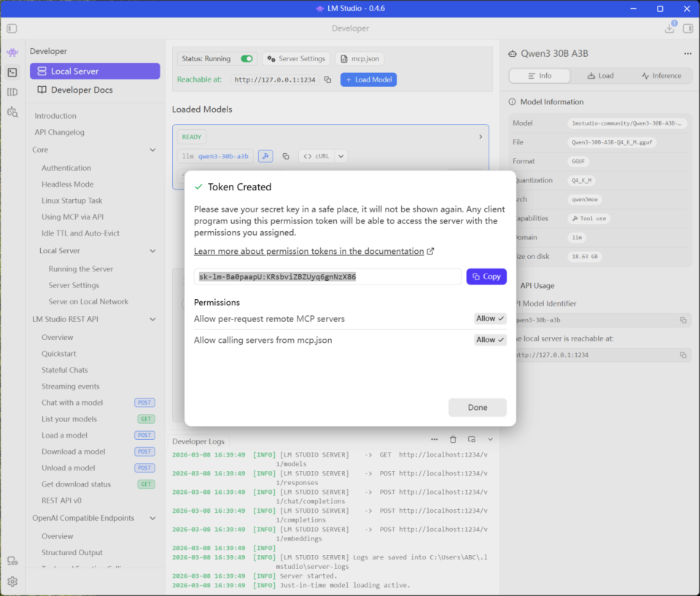Screen dimensions: 700x596
Task: Copy the local server URL in right panel
Action: point(683,355)
